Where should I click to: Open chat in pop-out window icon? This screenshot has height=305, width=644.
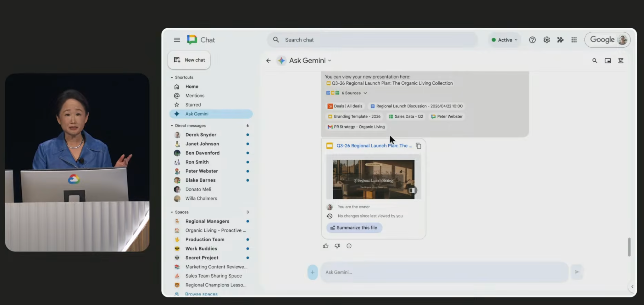pos(608,61)
